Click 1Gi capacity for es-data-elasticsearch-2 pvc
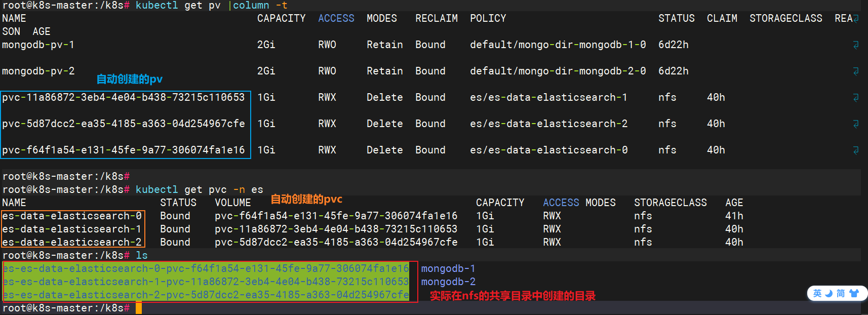Image resolution: width=868 pixels, height=315 pixels. tap(485, 242)
